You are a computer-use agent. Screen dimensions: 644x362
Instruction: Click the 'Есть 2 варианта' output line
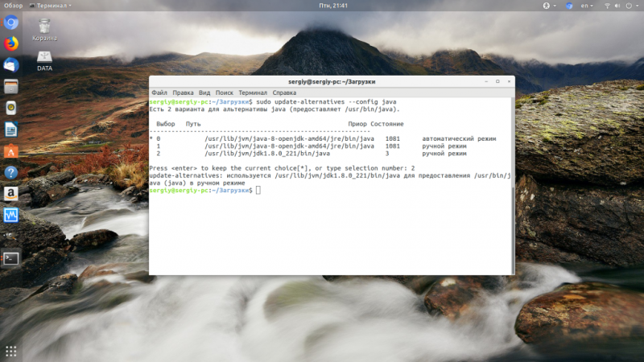pyautogui.click(x=274, y=109)
